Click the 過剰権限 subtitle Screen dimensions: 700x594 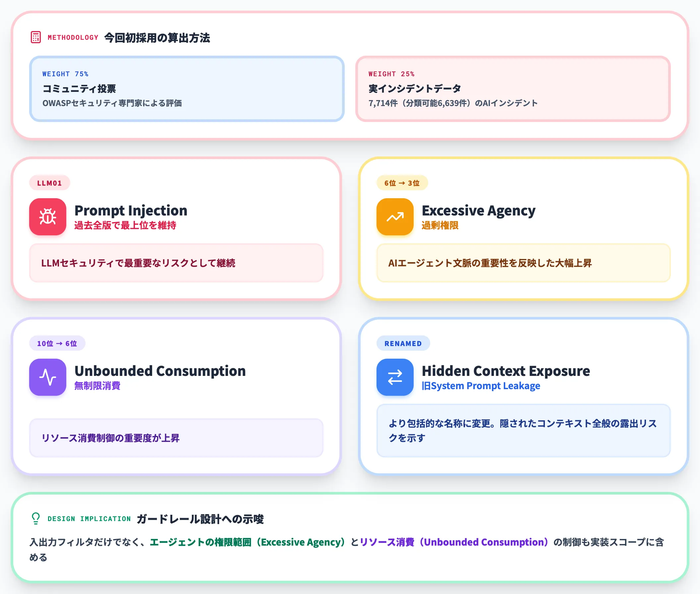pos(440,225)
